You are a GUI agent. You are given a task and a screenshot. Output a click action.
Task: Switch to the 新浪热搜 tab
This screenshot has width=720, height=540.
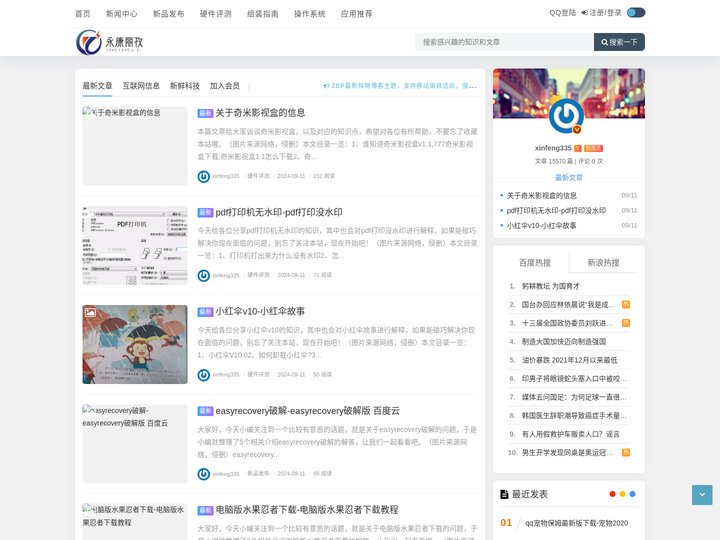pos(603,263)
